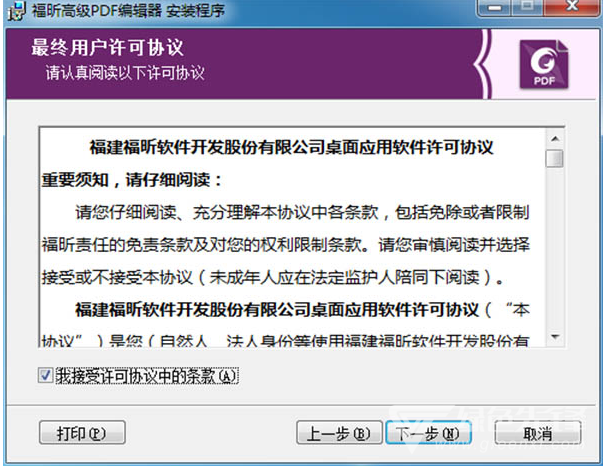Click the installer icon in title bar
This screenshot has height=470, width=603.
17,10
